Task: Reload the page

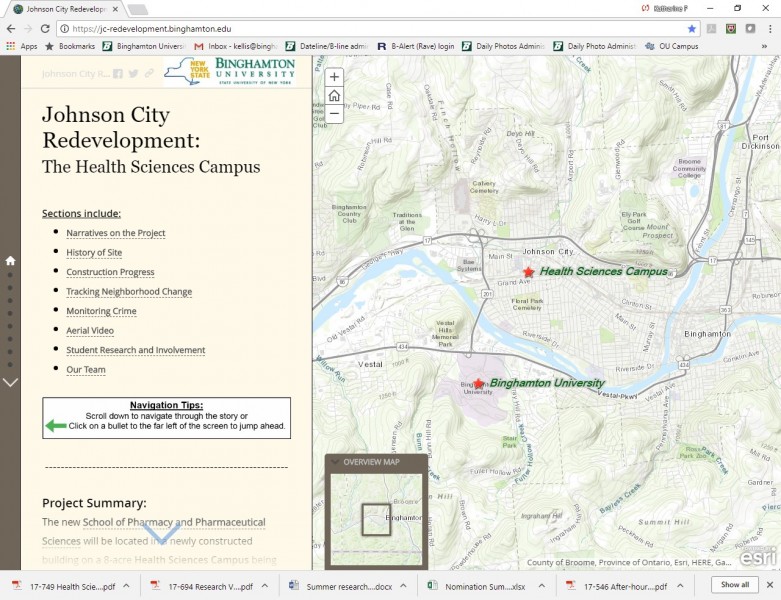Action: [44, 29]
